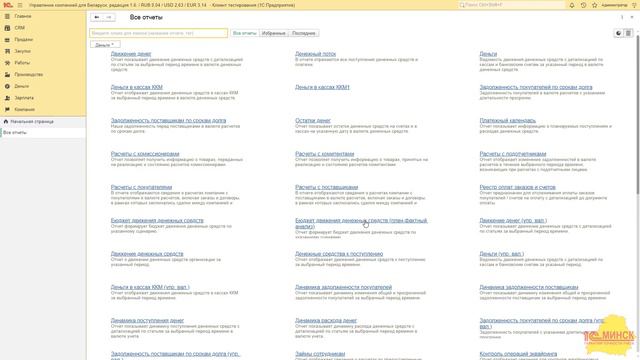Open the CRM section
Viewport: 640px width, 360px height.
pos(20,28)
